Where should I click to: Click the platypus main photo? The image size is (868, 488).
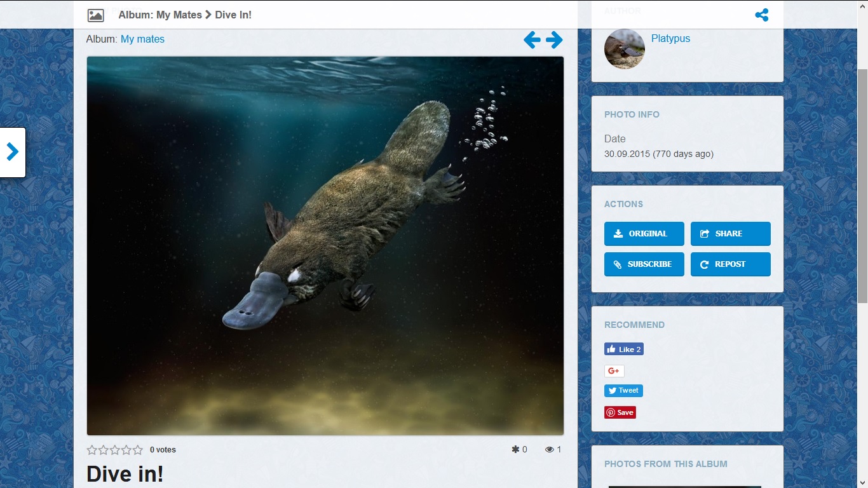325,246
